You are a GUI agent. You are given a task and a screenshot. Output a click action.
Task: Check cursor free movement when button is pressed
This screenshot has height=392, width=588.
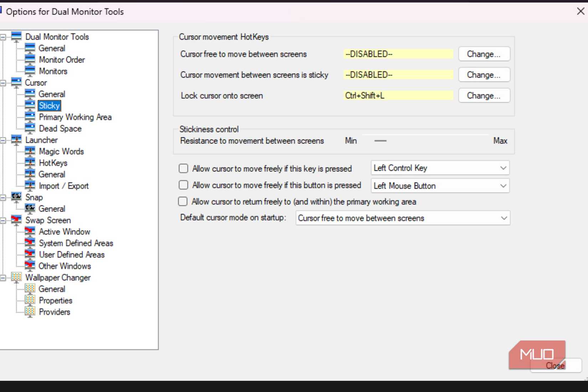pyautogui.click(x=183, y=185)
